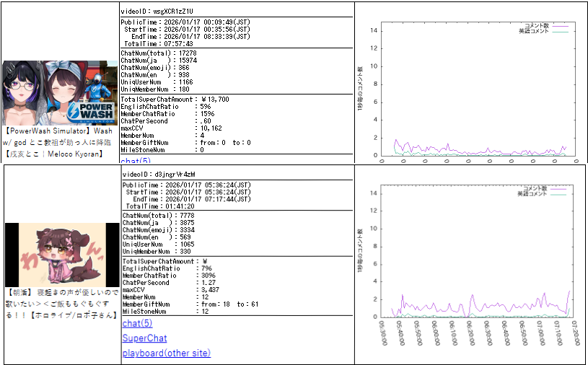588x365 pixels.
Task: Click the 05:30:00 axis label in bottom chart
Action: 384,333
